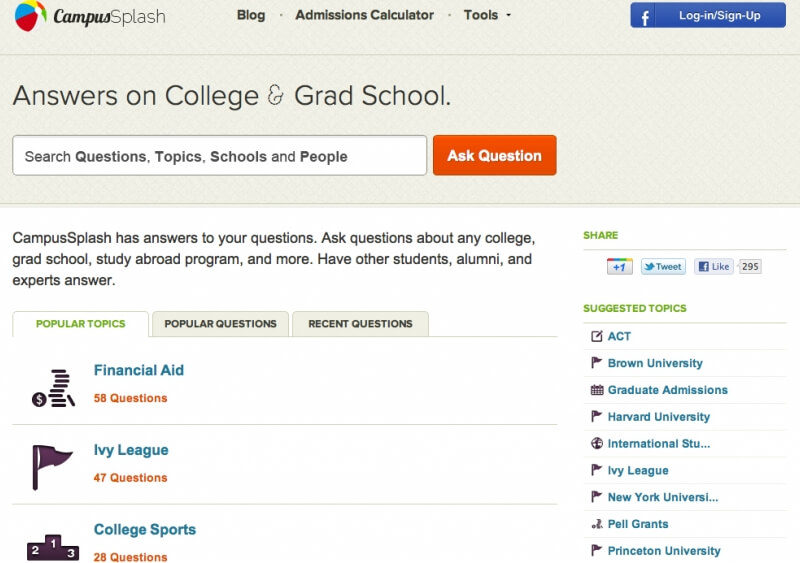Open Ivy League in Suggested Topics sidebar
Image resolution: width=800 pixels, height=563 pixels.
click(638, 471)
